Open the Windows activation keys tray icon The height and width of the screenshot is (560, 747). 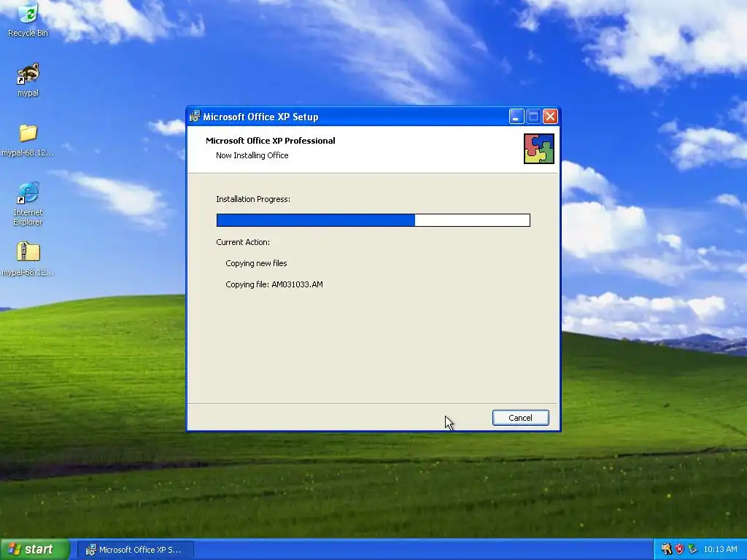click(x=666, y=549)
